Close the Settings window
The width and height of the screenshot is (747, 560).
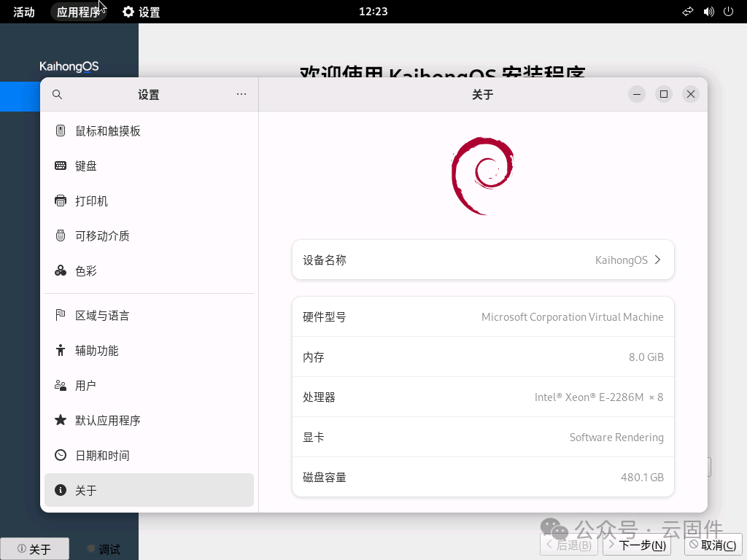(691, 94)
